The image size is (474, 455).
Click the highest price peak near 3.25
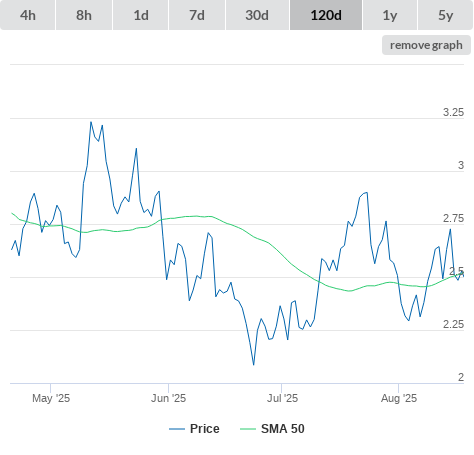(x=91, y=122)
